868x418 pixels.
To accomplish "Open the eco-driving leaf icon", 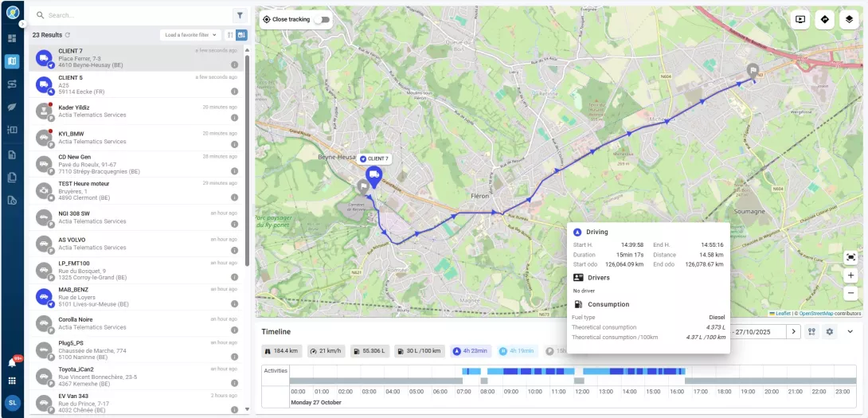I will tap(12, 107).
